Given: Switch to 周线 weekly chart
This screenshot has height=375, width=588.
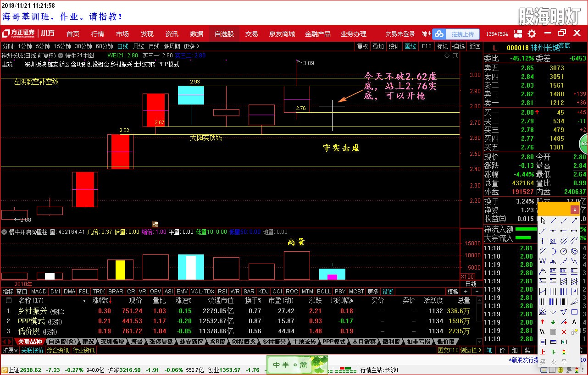Looking at the screenshot, I should pyautogui.click(x=139, y=46).
